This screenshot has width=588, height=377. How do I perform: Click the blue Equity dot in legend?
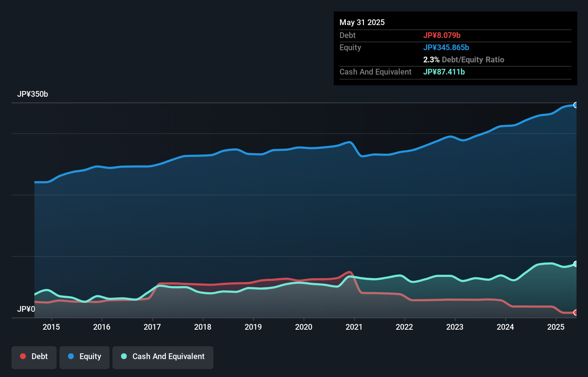71,356
